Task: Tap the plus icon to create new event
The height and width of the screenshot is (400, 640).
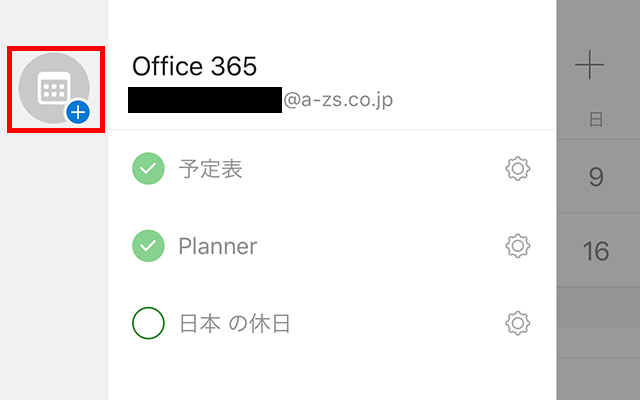Action: pyautogui.click(x=589, y=65)
